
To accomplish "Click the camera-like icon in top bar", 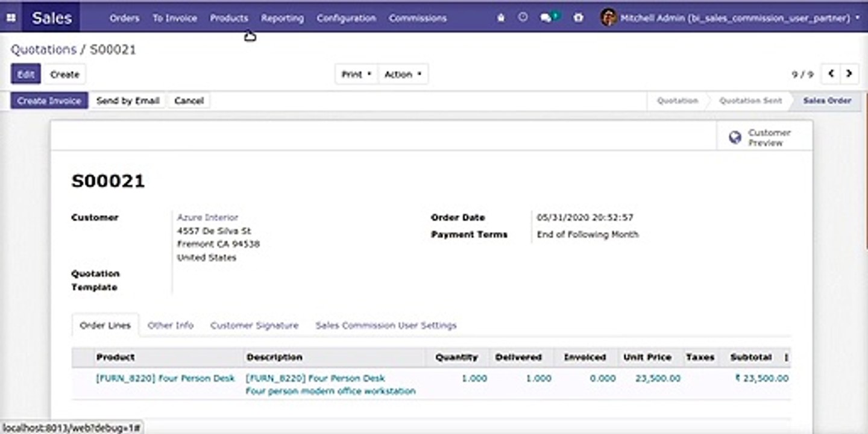I will [x=579, y=18].
